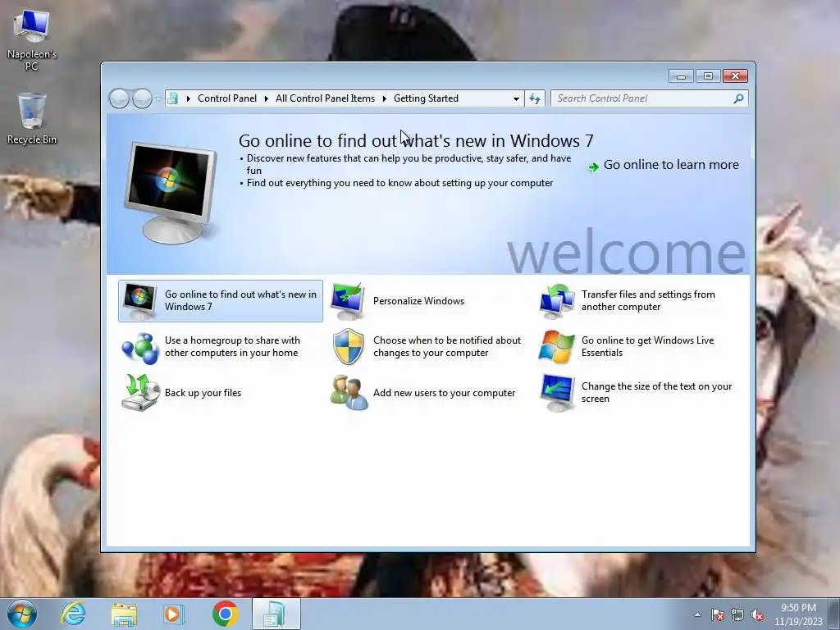Click Getting Started breadcrumb

[x=426, y=98]
